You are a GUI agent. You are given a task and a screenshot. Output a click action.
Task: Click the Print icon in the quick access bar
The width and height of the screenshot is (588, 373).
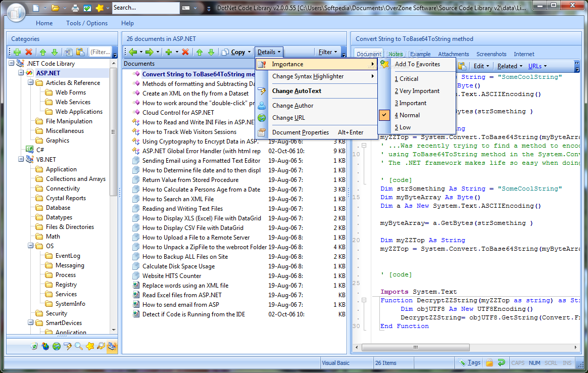(75, 8)
